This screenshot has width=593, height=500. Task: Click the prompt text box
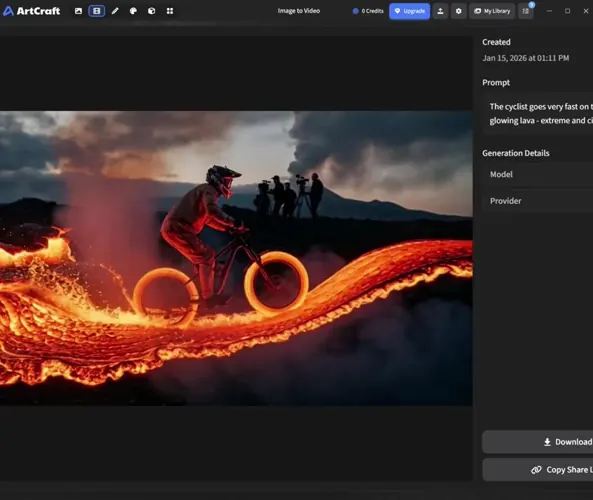click(x=537, y=113)
